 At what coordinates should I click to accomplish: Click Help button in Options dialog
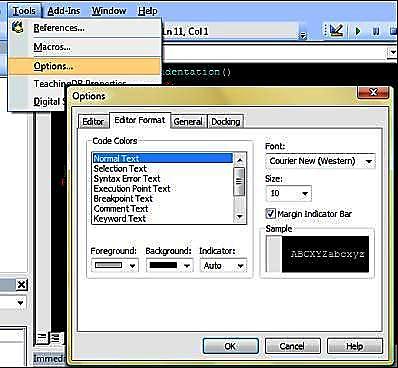(355, 346)
